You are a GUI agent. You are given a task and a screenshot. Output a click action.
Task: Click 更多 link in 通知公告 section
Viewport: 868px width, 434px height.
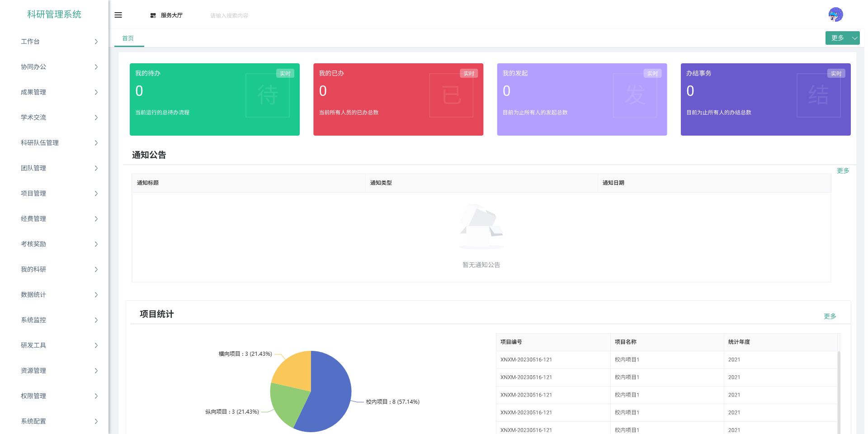coord(843,171)
